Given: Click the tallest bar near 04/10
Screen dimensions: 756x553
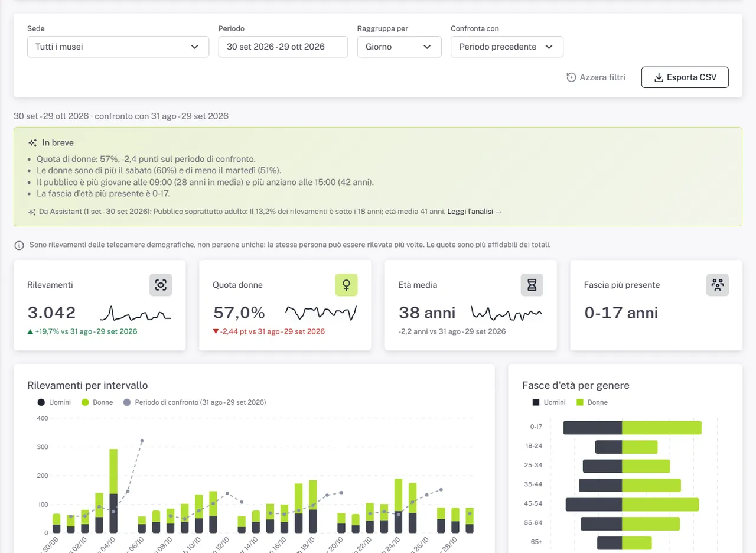Looking at the screenshot, I should [113, 490].
